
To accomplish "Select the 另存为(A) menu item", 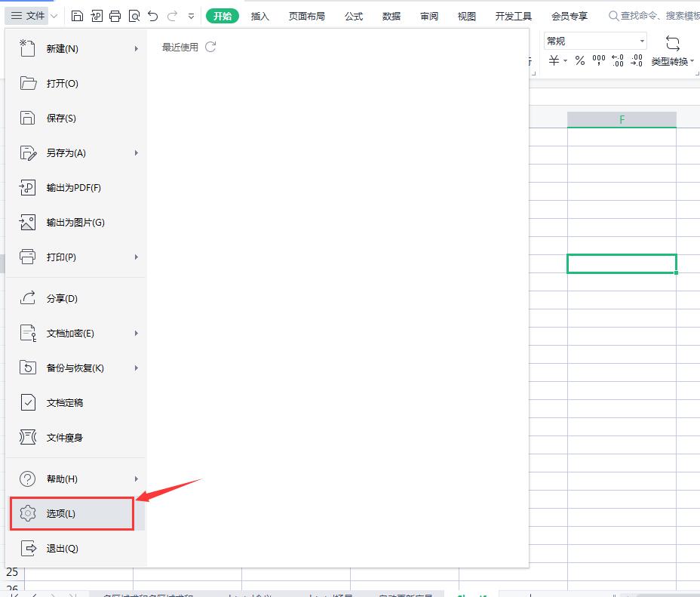I will (x=75, y=153).
